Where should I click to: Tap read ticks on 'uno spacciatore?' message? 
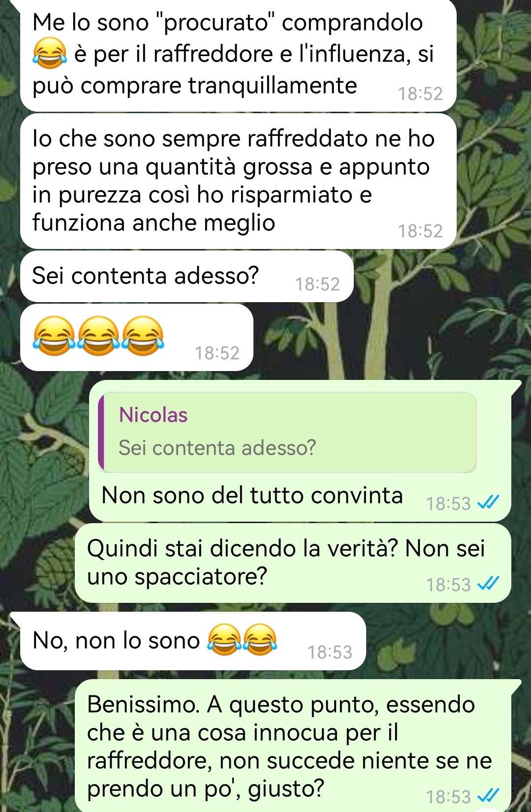coord(489,584)
